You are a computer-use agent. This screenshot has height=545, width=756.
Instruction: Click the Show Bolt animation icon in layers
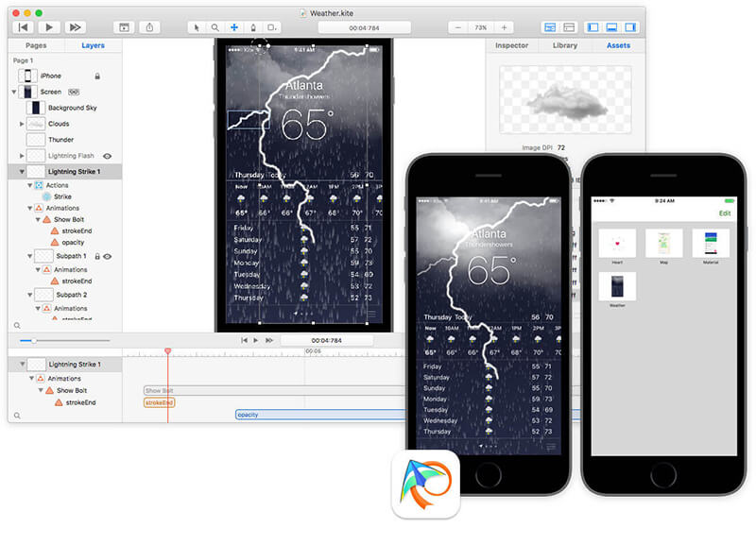coord(47,220)
